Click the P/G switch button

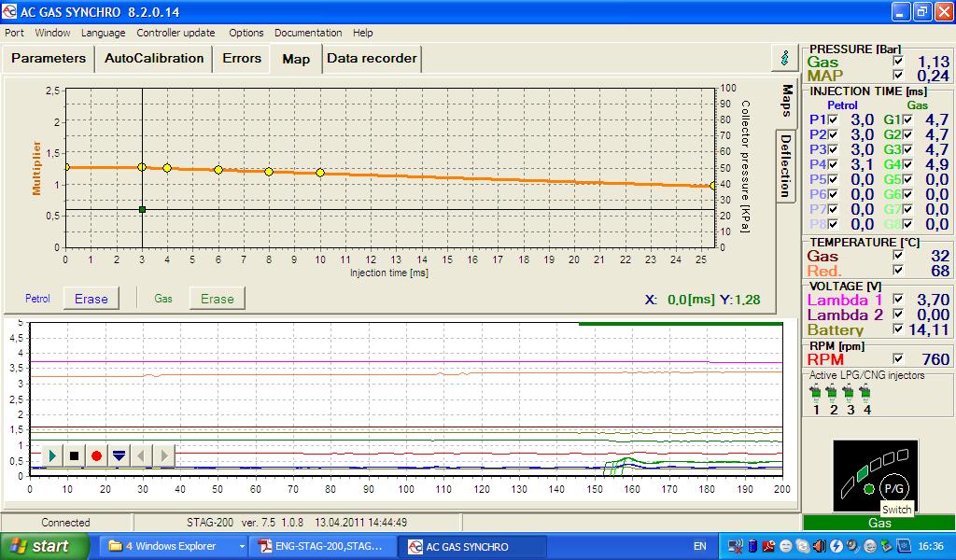tap(894, 488)
